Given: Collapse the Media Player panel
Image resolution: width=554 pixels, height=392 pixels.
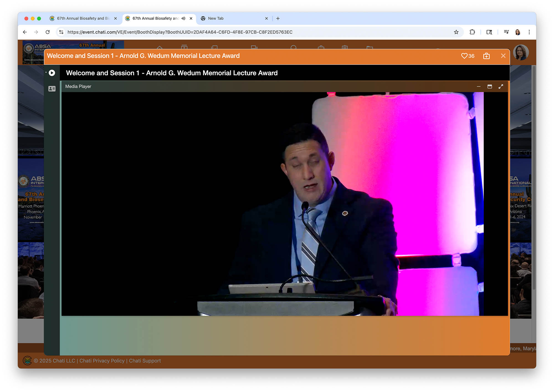Looking at the screenshot, I should (x=478, y=86).
